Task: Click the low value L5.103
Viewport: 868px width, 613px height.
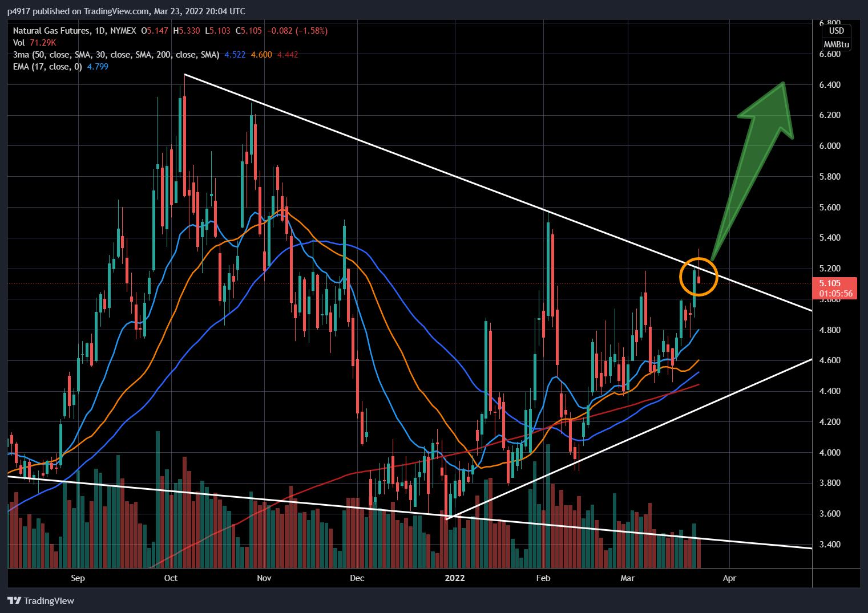Action: pos(217,31)
